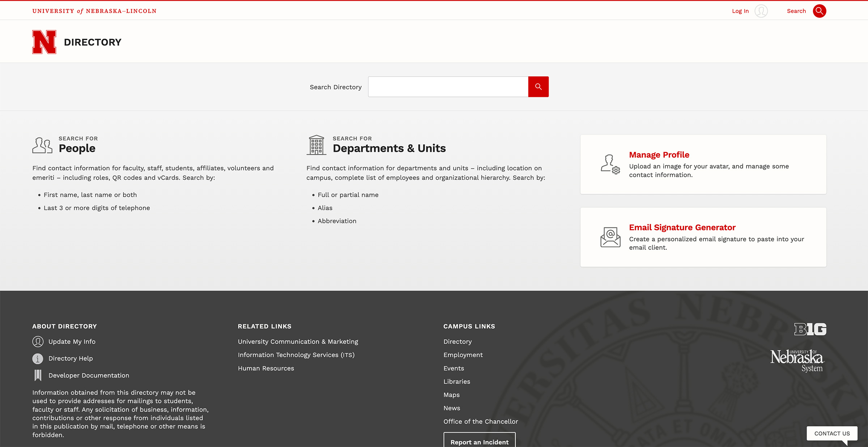
Task: Click the Email Signature envelope icon
Action: [x=610, y=237]
